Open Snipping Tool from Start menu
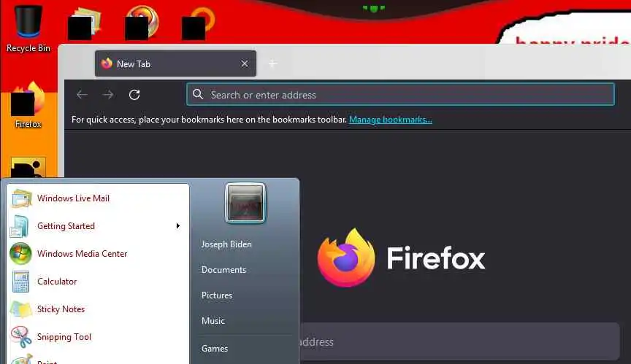This screenshot has width=631, height=364. [x=98, y=337]
